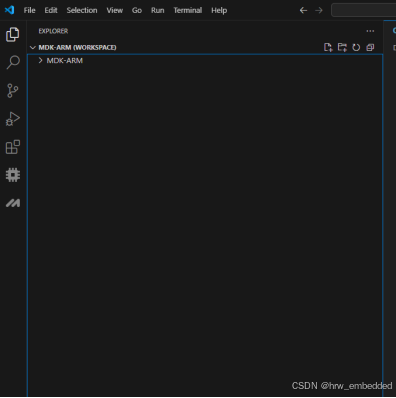Open the Help menu
Viewport: 396px width, 398px height.
point(219,10)
